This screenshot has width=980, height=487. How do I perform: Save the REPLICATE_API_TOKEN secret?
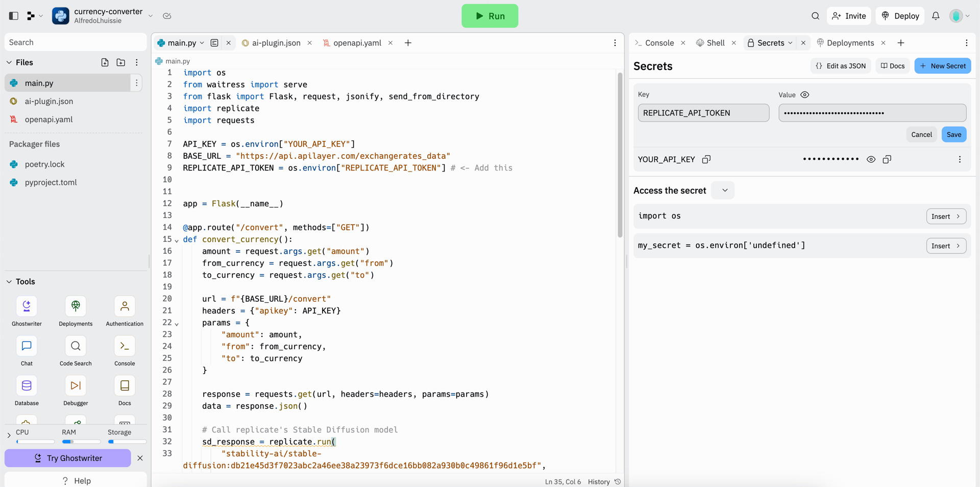point(953,135)
